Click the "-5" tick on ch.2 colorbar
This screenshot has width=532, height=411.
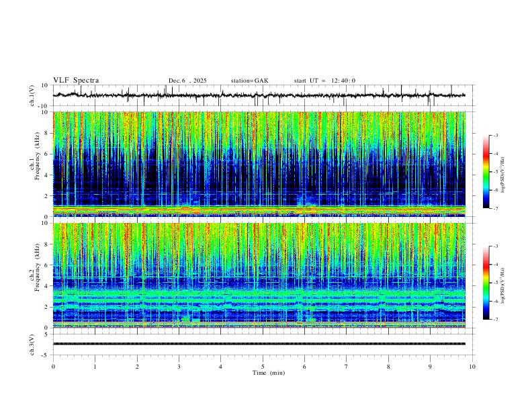pos(495,283)
